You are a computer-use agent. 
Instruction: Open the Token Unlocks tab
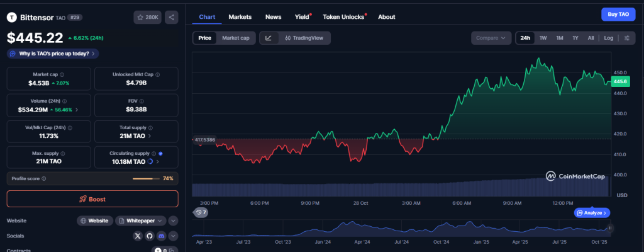coord(343,17)
